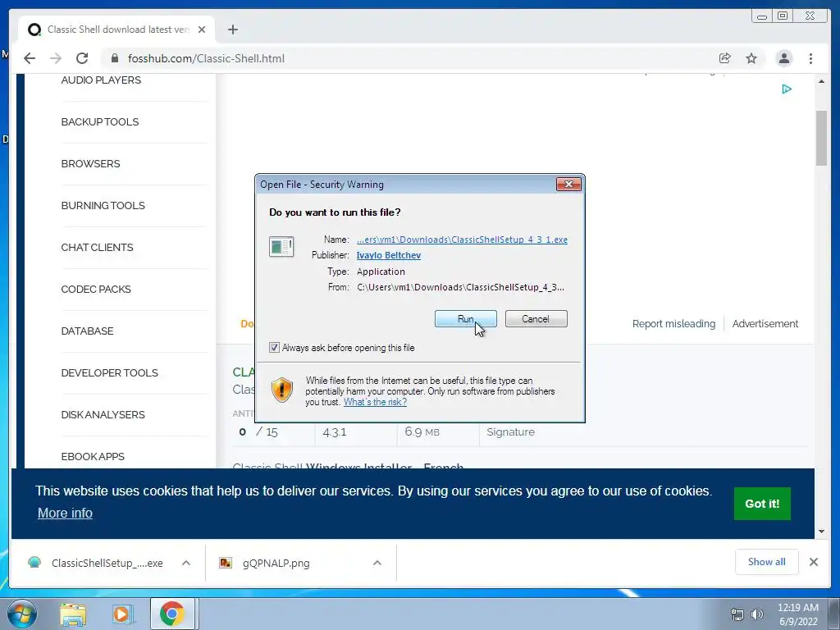Share this page via share icon
Viewport: 840px width, 630px height.
tap(724, 58)
